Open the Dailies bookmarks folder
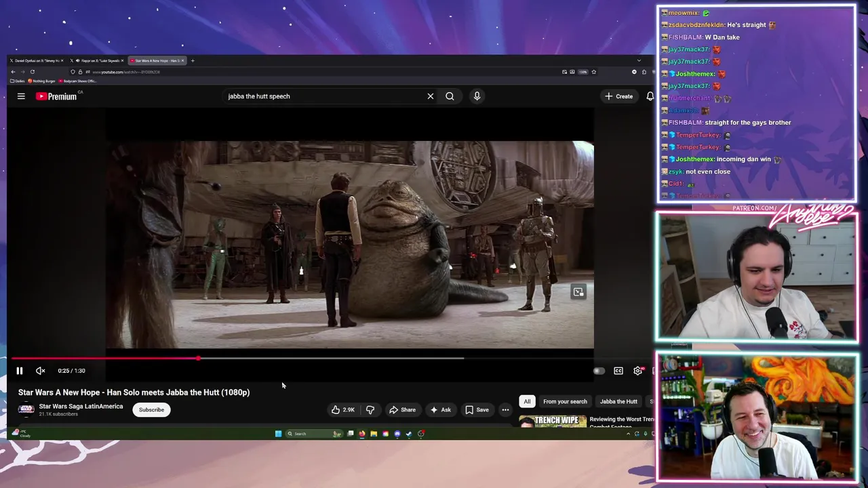Image resolution: width=868 pixels, height=488 pixels. coord(18,81)
